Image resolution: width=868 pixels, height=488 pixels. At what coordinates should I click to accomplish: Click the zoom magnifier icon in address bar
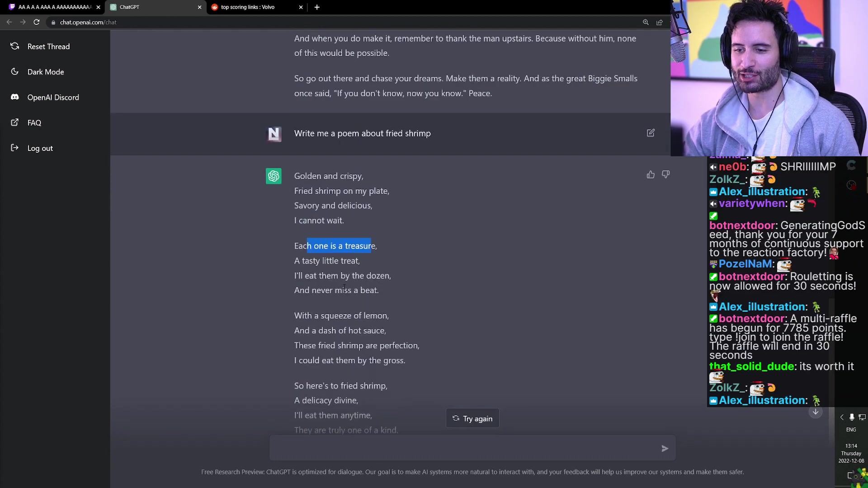tap(646, 22)
